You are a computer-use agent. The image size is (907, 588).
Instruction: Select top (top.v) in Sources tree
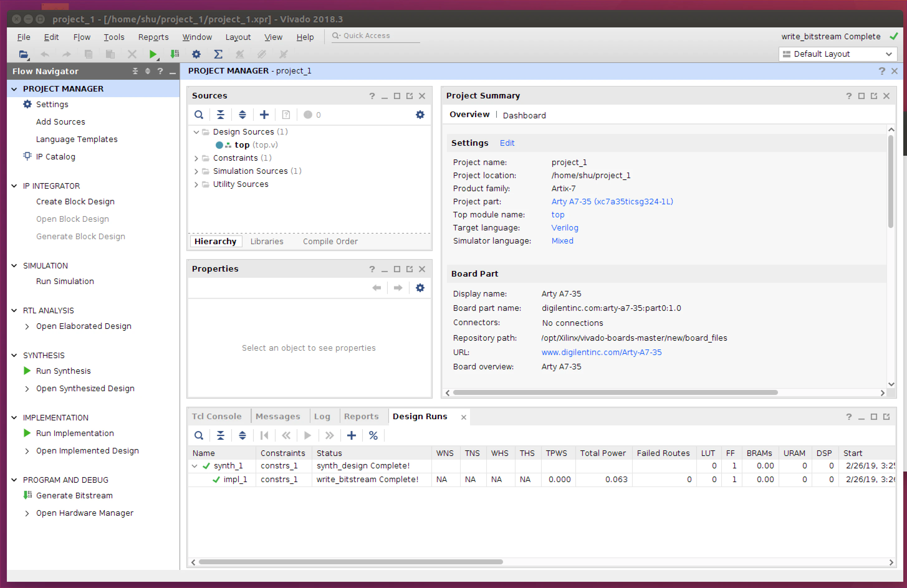click(247, 145)
